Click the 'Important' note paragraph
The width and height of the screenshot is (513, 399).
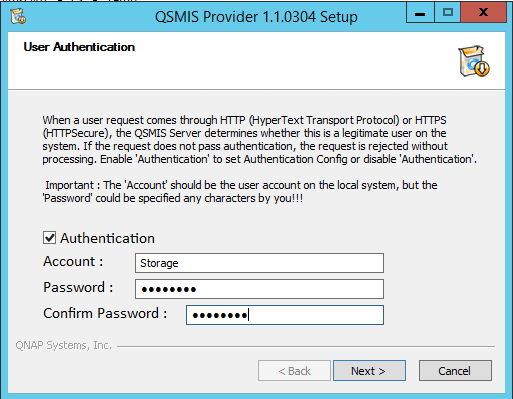(x=240, y=192)
